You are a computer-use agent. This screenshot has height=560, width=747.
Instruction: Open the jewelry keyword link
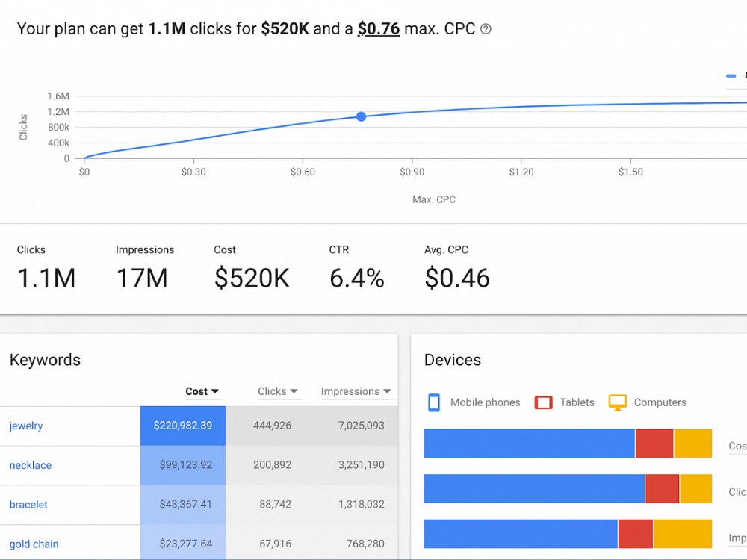tap(26, 426)
